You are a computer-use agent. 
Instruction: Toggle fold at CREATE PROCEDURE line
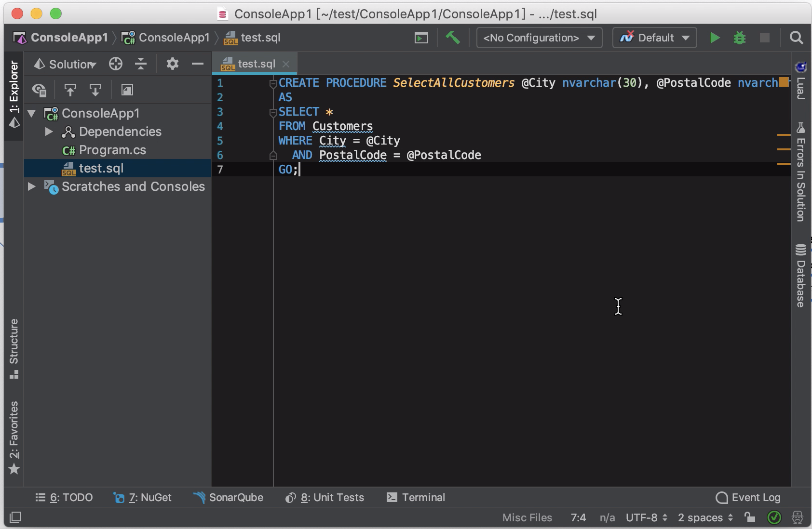pyautogui.click(x=273, y=83)
